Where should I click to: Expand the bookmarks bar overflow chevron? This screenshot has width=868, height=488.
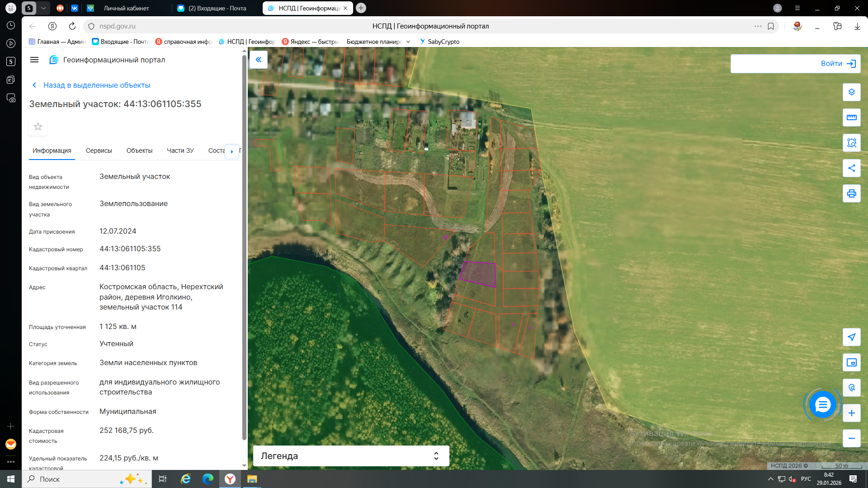(408, 42)
